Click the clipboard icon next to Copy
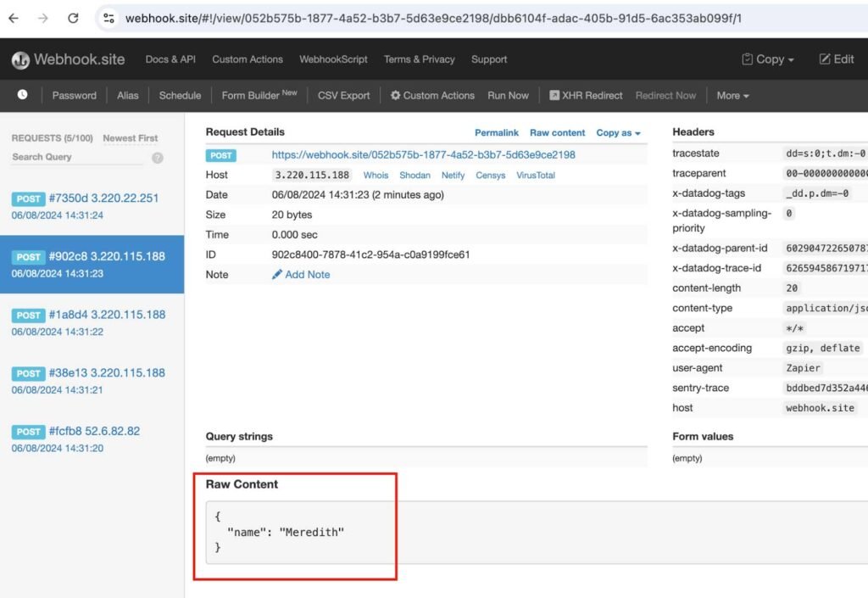 pyautogui.click(x=749, y=59)
